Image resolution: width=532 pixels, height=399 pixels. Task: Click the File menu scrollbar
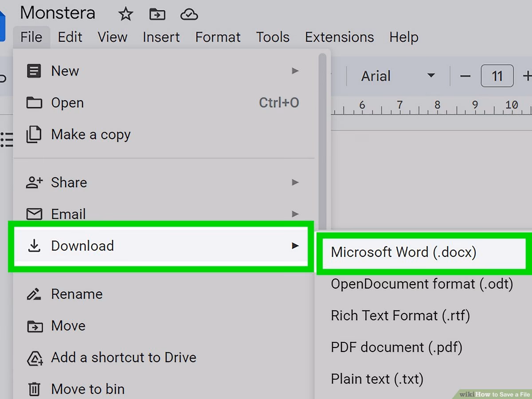tap(323, 142)
